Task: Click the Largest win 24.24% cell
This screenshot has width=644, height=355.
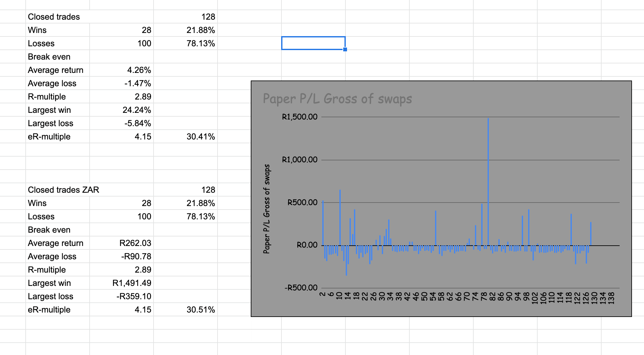Action: [x=122, y=110]
